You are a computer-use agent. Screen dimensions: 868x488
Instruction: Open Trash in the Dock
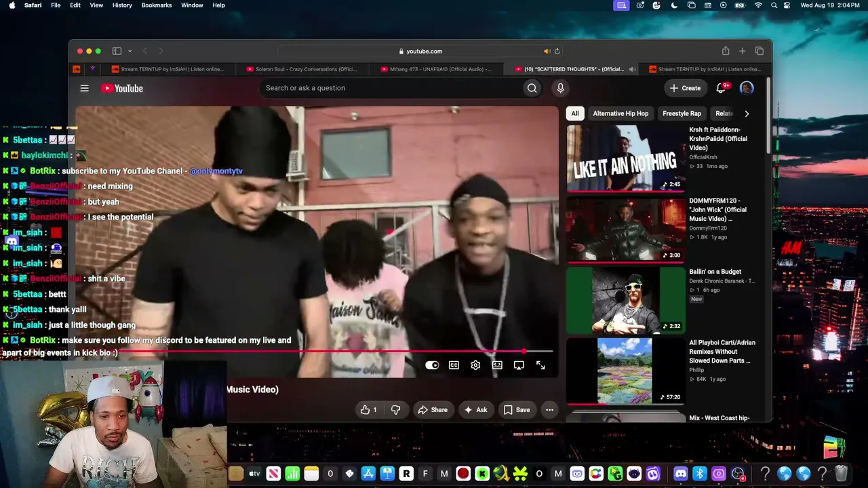(x=841, y=474)
